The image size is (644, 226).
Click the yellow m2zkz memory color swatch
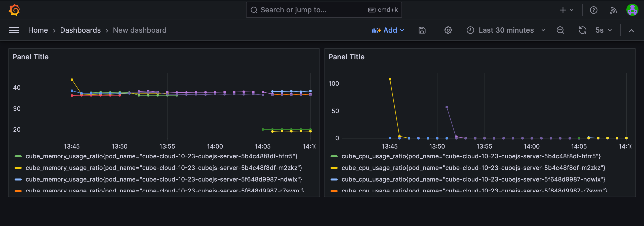pyautogui.click(x=18, y=168)
